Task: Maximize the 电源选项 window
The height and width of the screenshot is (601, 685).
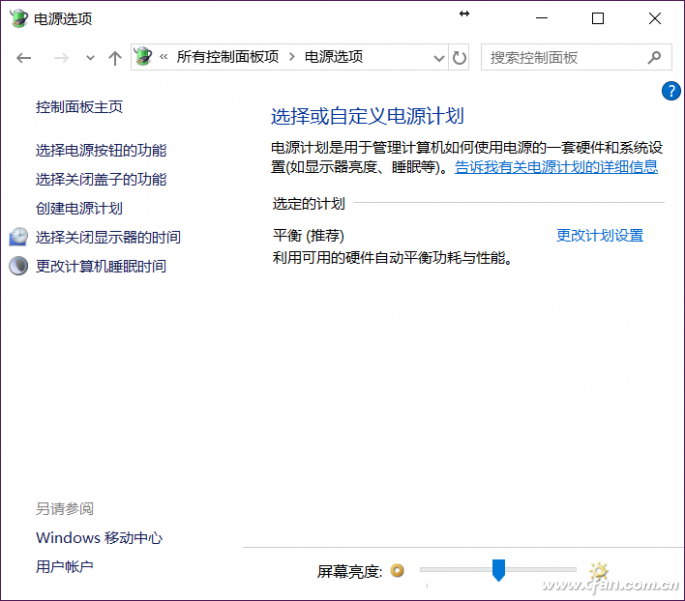Action: pos(598,18)
